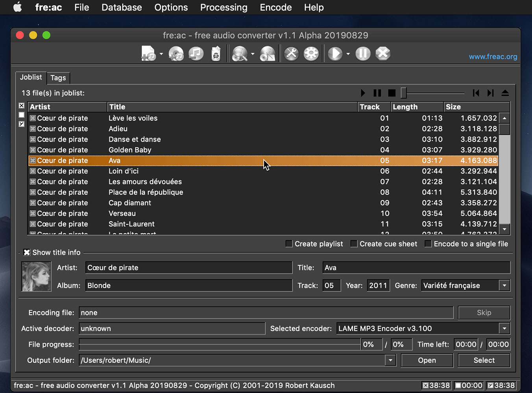Click the Add audio CD contents icon

pyautogui.click(x=176, y=53)
